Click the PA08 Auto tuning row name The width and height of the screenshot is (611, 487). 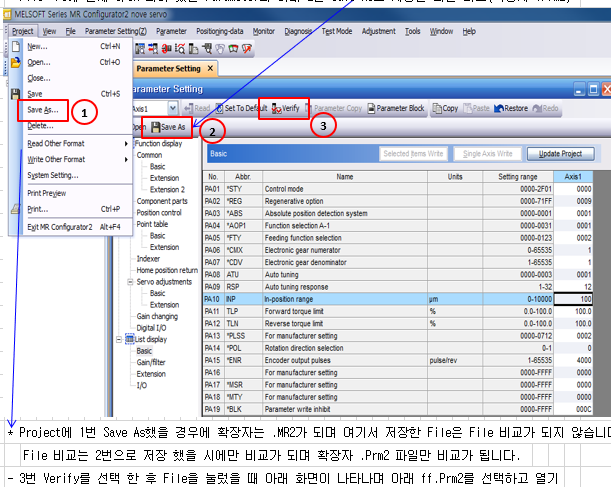coord(345,275)
